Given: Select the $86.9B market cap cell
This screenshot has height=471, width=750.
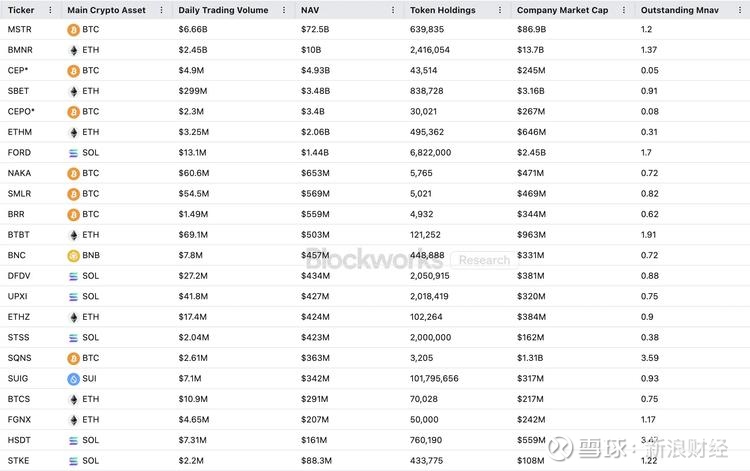Looking at the screenshot, I should pos(532,30).
